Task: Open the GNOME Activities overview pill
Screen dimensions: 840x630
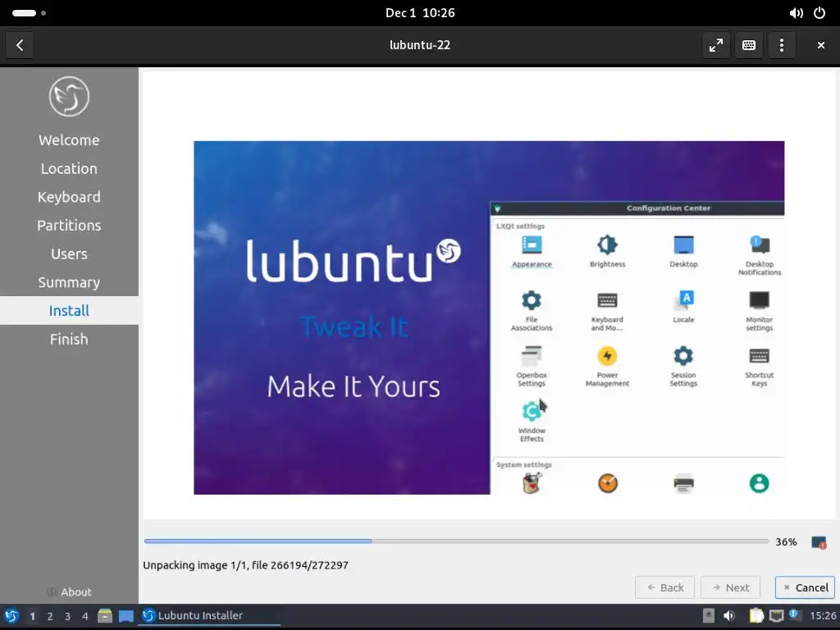Action: (29, 13)
